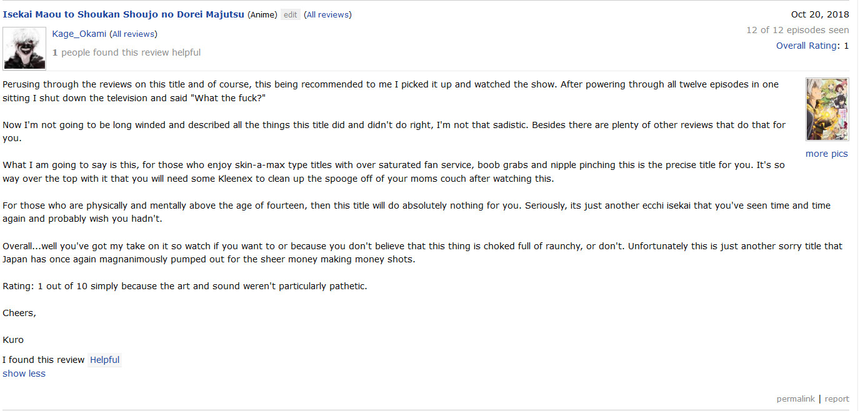Click the Cheers sign-off text
The height and width of the screenshot is (411, 868).
pos(19,313)
